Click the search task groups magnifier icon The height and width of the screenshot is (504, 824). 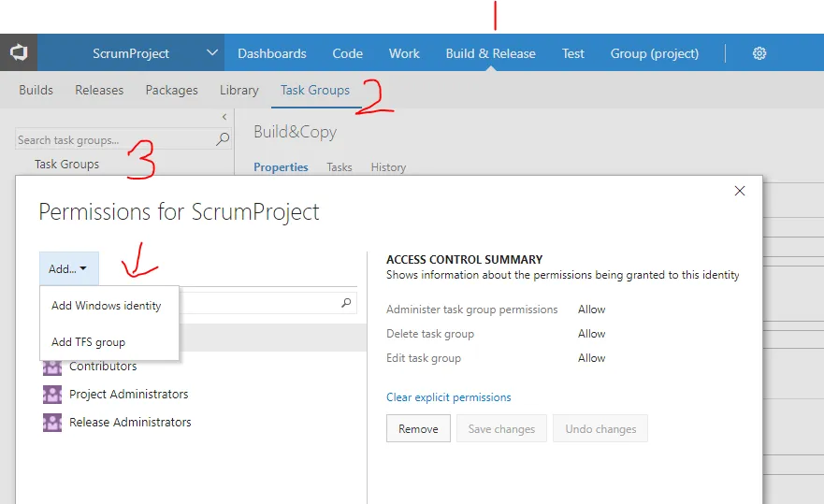(x=223, y=139)
